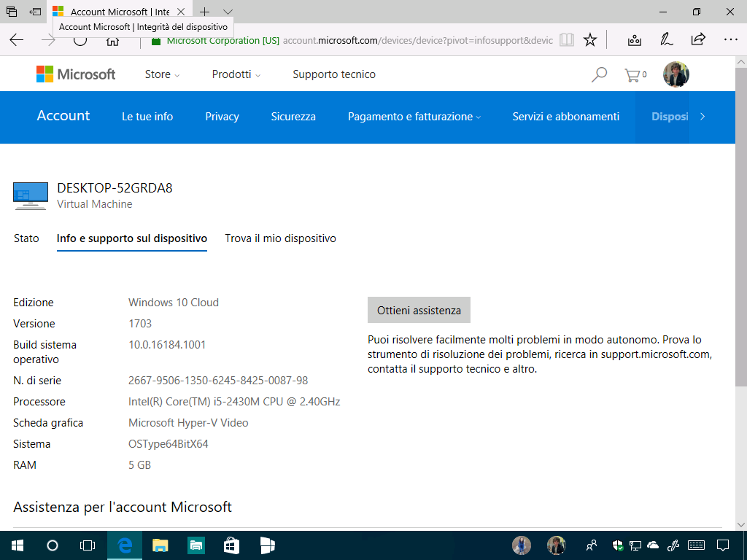Click the build value 10.0.16184.1001
Viewport: 747px width, 560px height.
point(167,344)
